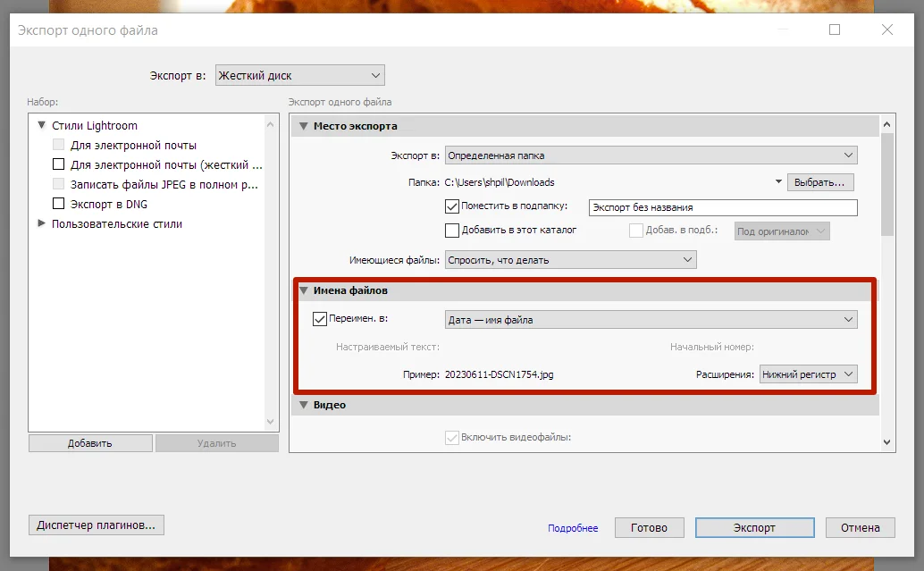Uncheck the 'Переимен. в' checkbox
The width and height of the screenshot is (924, 571).
pos(319,319)
